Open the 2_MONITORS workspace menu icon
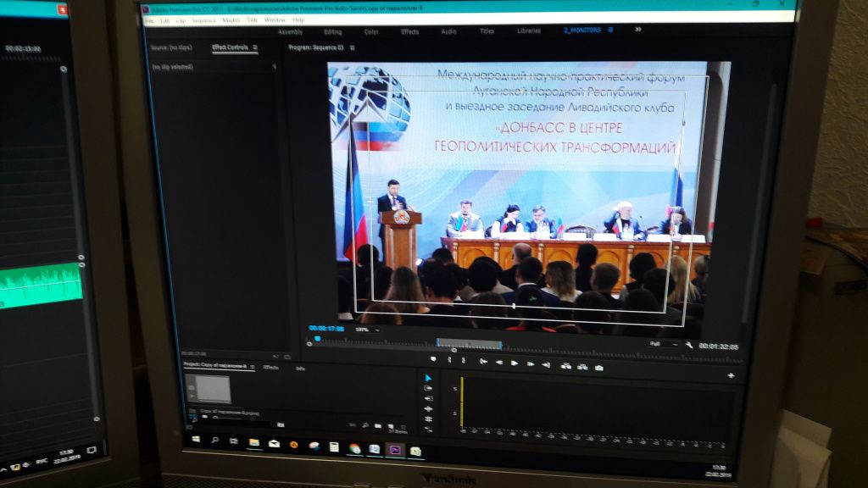868x488 pixels. coord(610,30)
